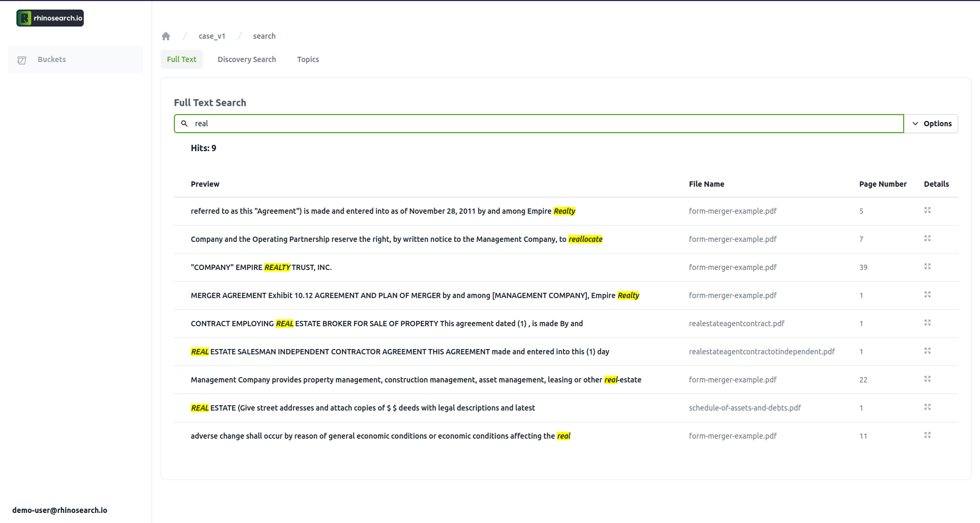Expand details of realestateagentcontractotindependent.pdf row

tap(927, 351)
